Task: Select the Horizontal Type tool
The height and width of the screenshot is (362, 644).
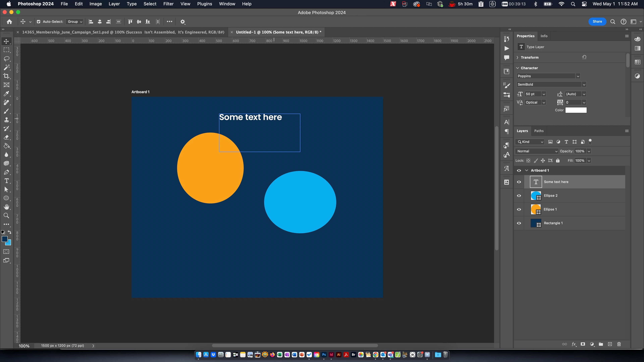Action: click(x=7, y=181)
